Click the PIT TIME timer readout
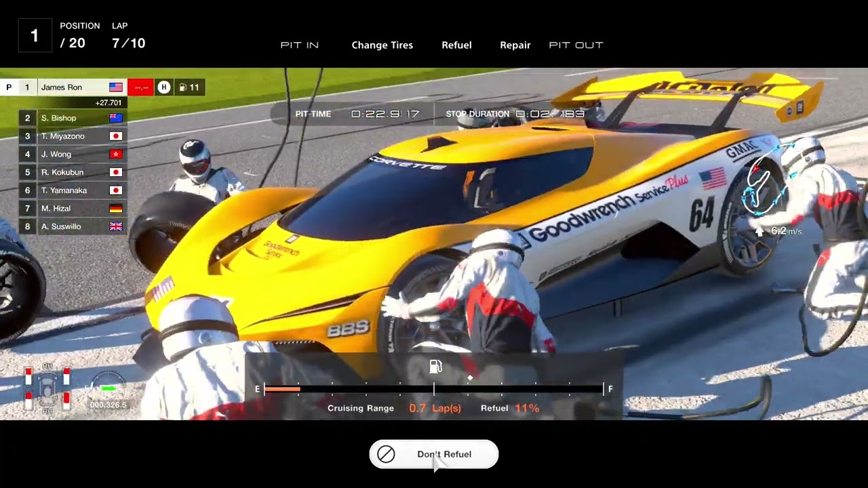The image size is (868, 488). click(x=385, y=114)
